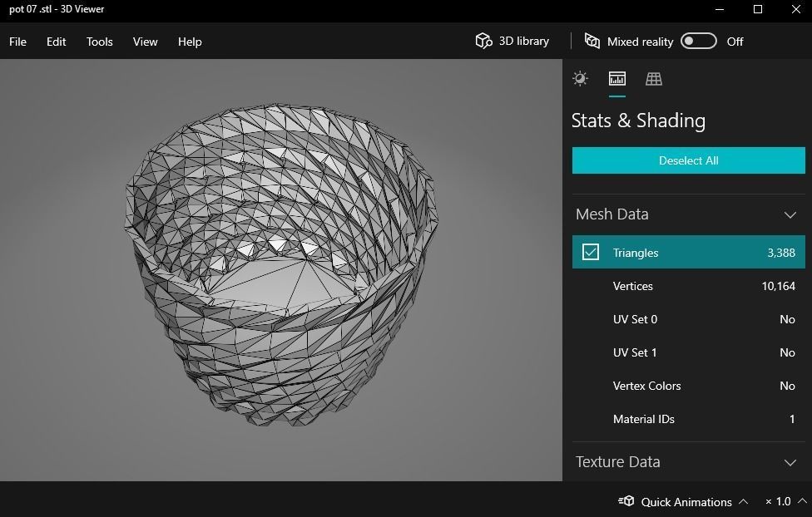Minimize the 3D Viewer window
This screenshot has width=812, height=517.
(720, 9)
